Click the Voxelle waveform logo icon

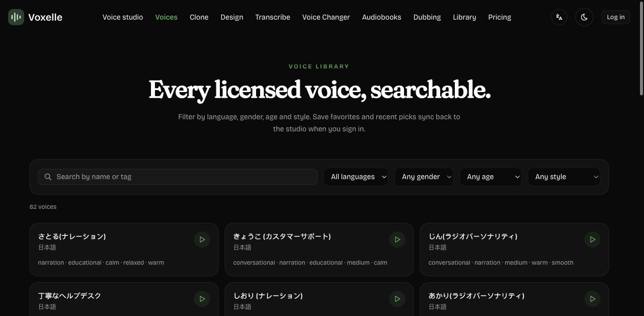16,17
